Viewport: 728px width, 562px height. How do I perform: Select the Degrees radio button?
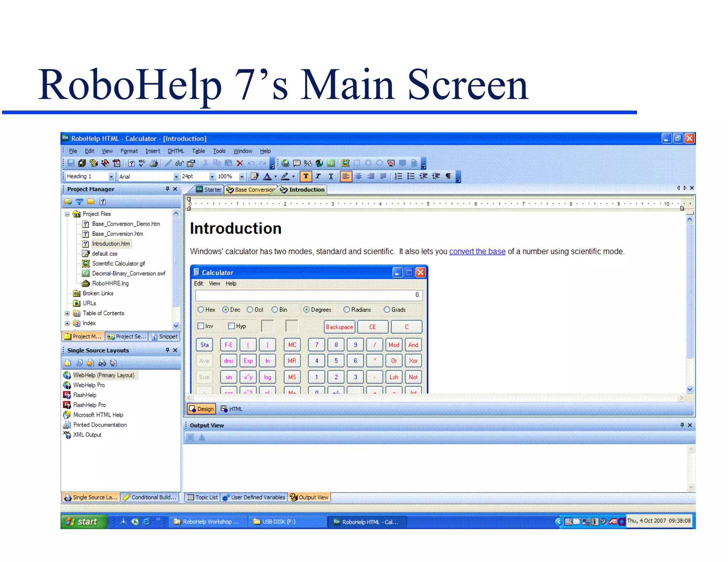pyautogui.click(x=306, y=310)
